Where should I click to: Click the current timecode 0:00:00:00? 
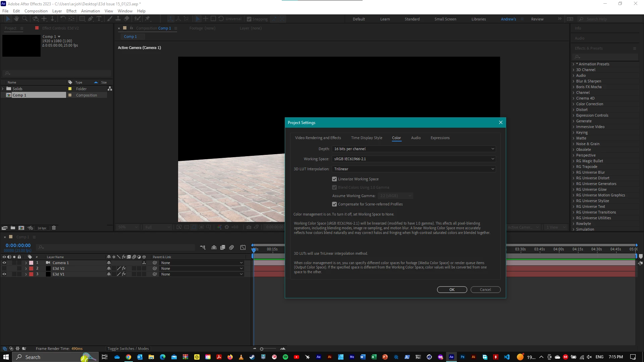pyautogui.click(x=18, y=245)
